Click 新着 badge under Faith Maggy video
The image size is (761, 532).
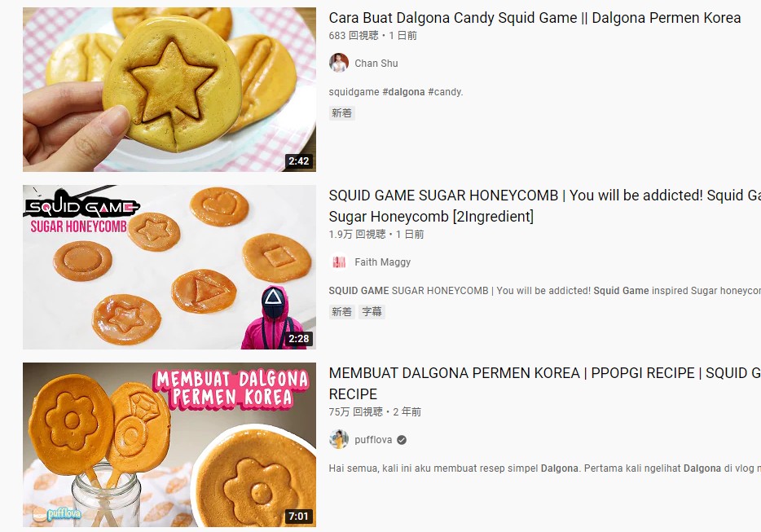pos(341,312)
